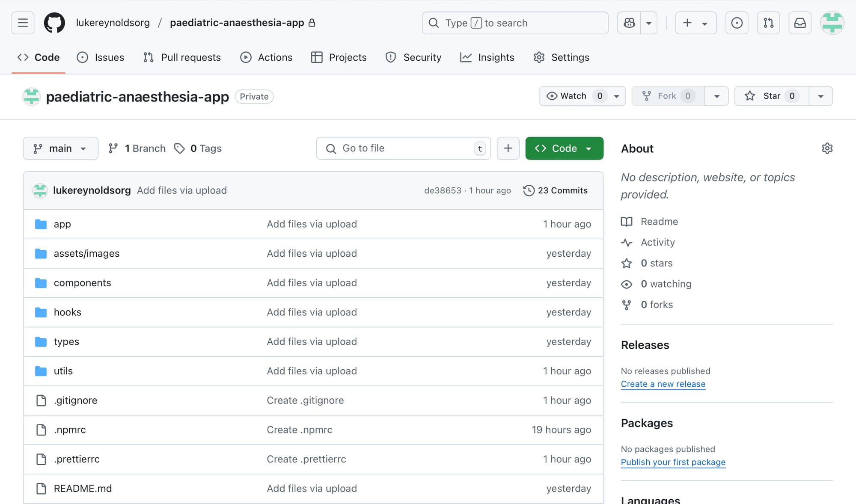Open the Insights tab

pyautogui.click(x=487, y=57)
